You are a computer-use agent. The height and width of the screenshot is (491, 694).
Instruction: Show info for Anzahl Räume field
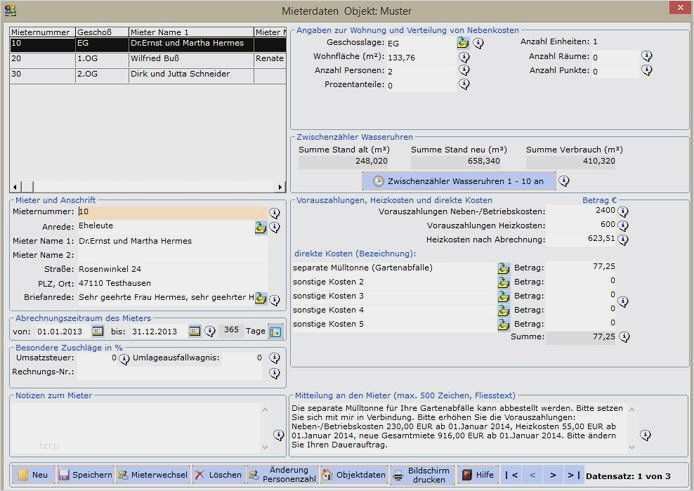pos(647,56)
